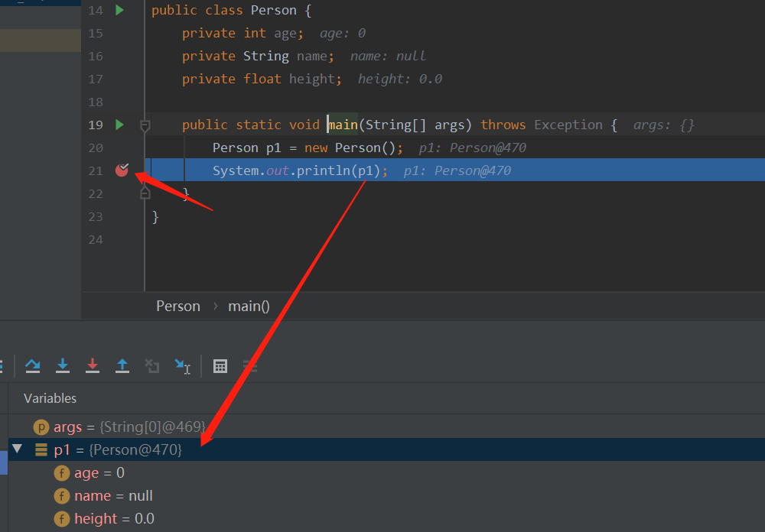The image size is (765, 532).
Task: Collapse the p1 variable node
Action: (x=18, y=449)
